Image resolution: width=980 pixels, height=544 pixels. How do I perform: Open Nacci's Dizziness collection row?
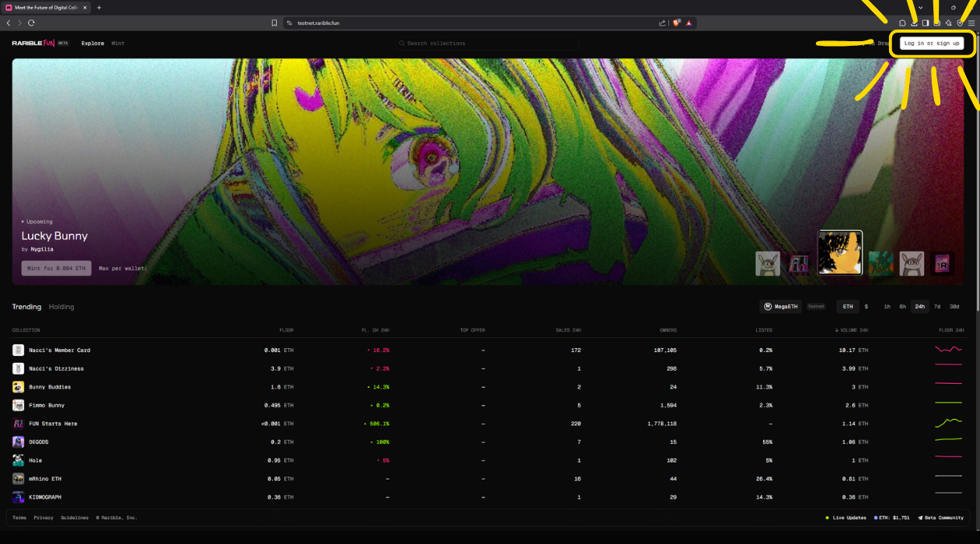pyautogui.click(x=488, y=369)
